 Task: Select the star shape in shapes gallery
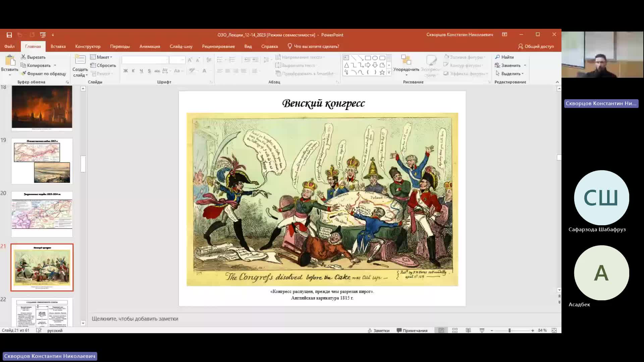pyautogui.click(x=382, y=72)
